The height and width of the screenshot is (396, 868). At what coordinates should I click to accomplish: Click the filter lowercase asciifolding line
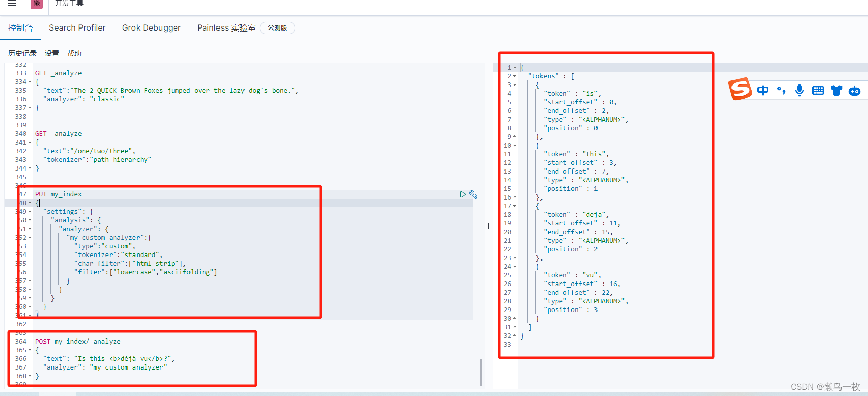tap(146, 272)
